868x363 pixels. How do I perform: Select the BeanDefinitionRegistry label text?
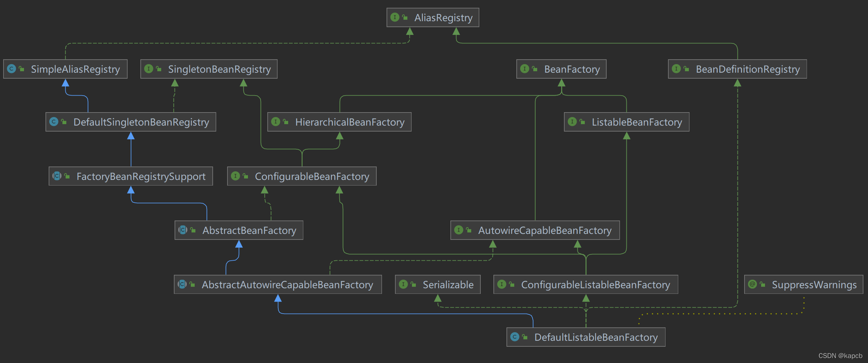pos(748,69)
